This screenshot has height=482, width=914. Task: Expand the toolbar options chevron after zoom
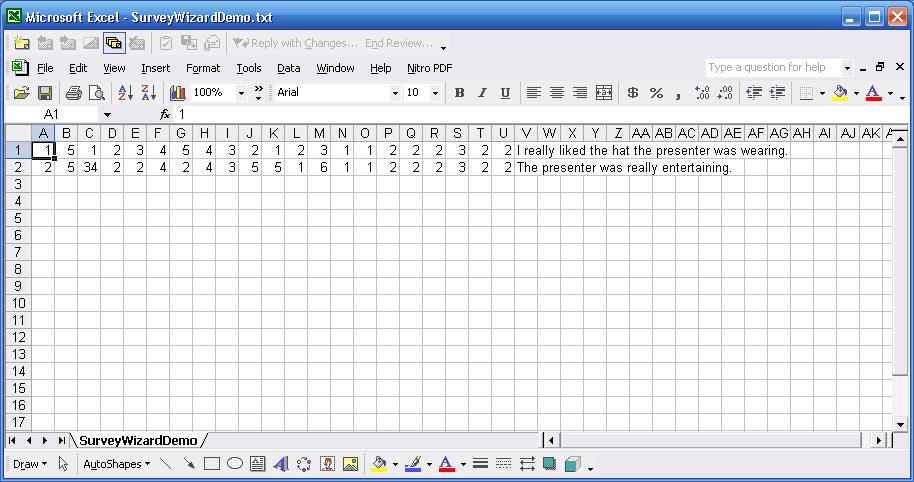point(259,93)
